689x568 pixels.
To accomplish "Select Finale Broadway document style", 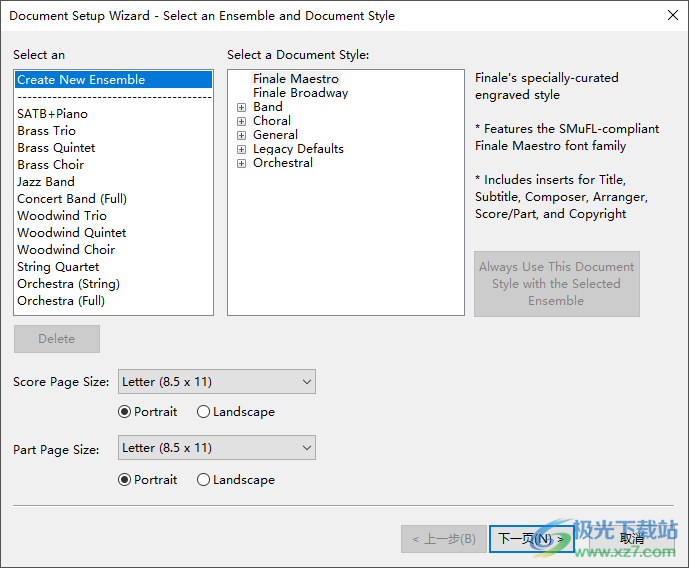I will click(300, 93).
